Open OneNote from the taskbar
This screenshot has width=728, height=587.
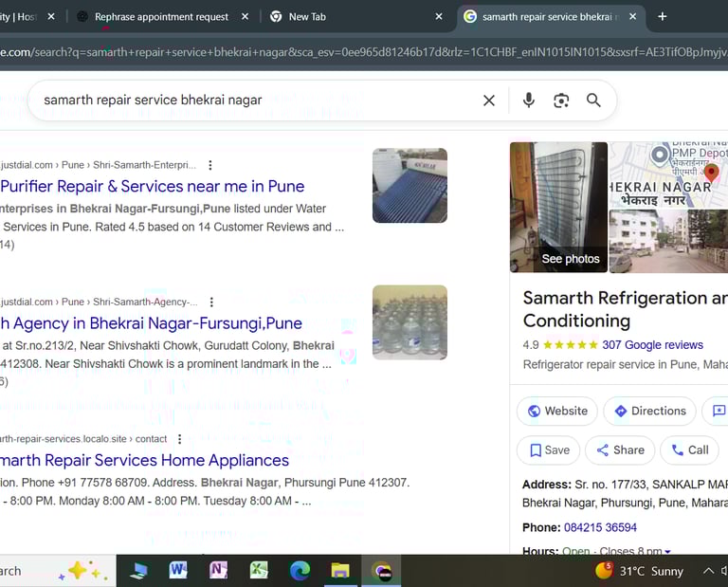(219, 570)
